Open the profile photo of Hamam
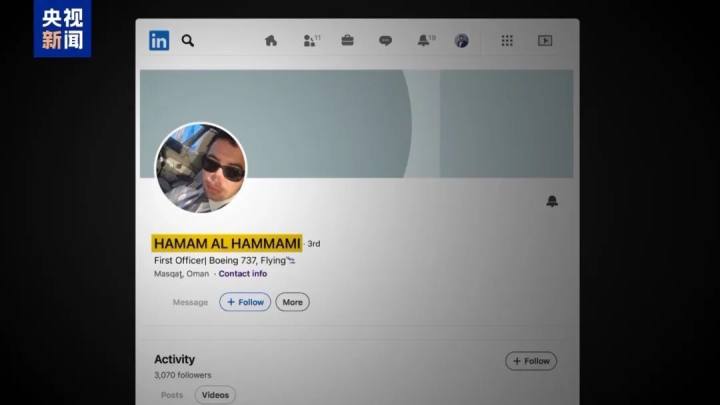 (x=201, y=168)
